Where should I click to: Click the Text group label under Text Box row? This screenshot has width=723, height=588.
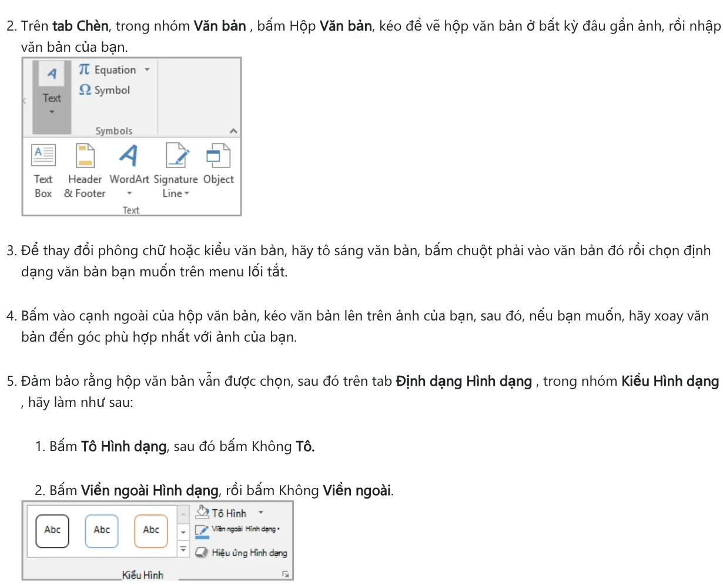click(131, 210)
